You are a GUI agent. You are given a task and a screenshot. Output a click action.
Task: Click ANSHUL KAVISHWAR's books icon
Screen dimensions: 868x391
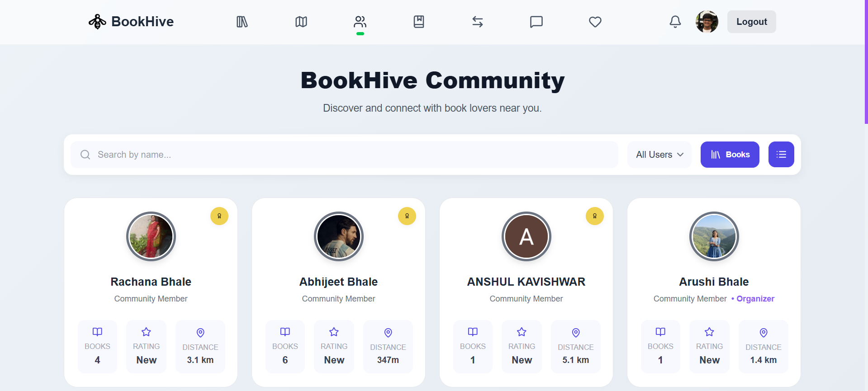pyautogui.click(x=473, y=332)
